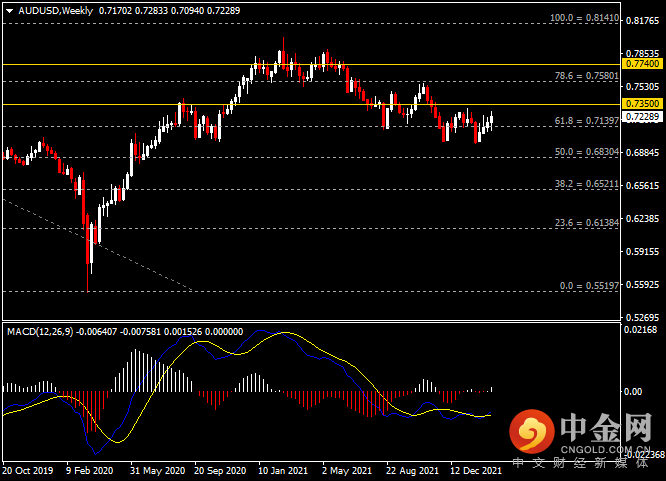
Task: Click the CNGOLD swirl logo icon
Action: click(x=532, y=432)
